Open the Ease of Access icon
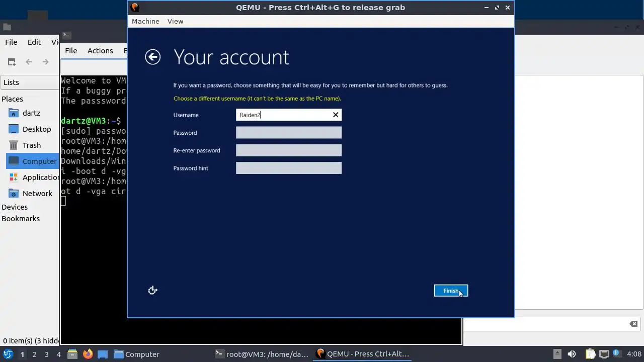The width and height of the screenshot is (644, 362). (153, 290)
